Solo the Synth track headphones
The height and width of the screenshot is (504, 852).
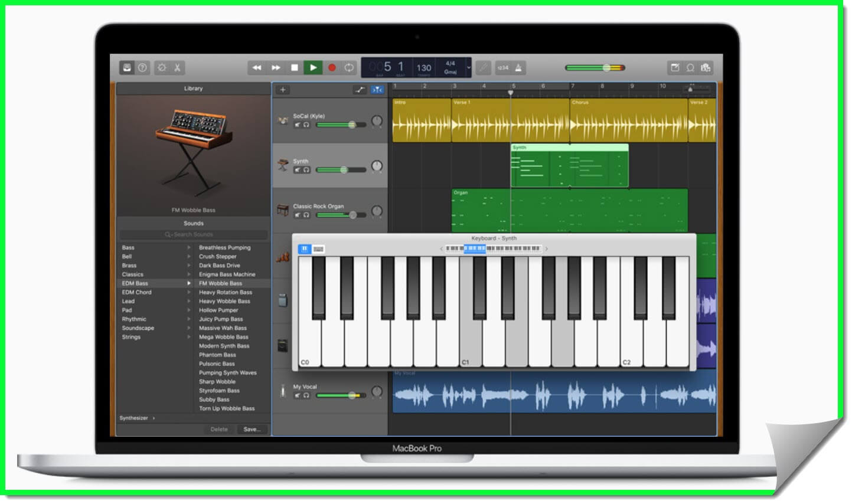[x=306, y=170]
